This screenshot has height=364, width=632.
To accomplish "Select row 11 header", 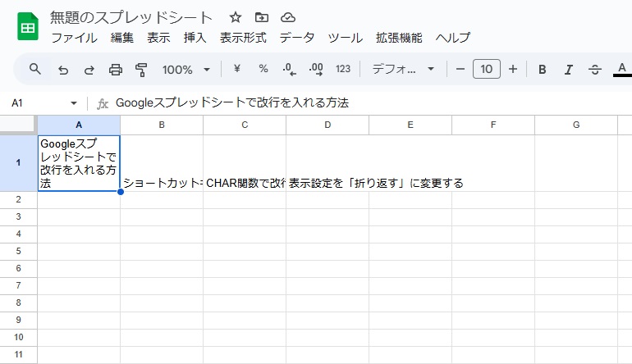I will coord(19,355).
